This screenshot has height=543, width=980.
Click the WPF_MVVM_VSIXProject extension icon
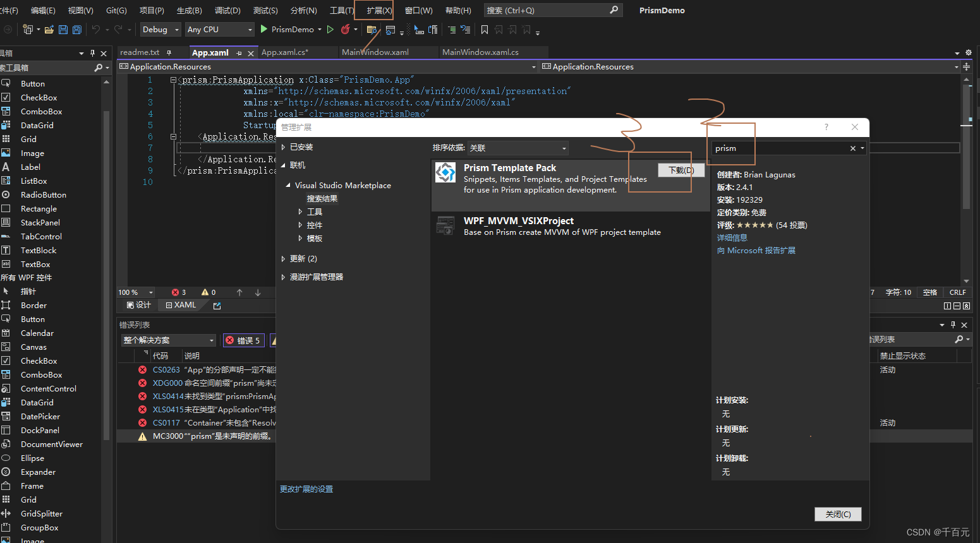[445, 225]
